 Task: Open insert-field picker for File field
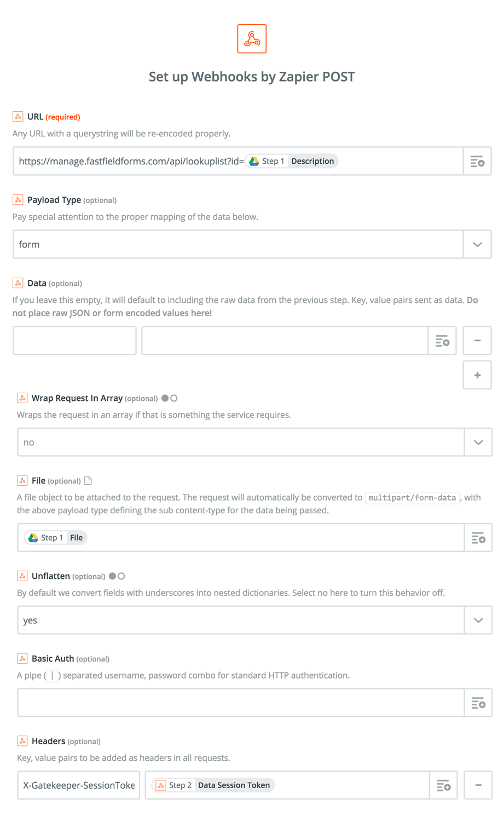tap(478, 538)
